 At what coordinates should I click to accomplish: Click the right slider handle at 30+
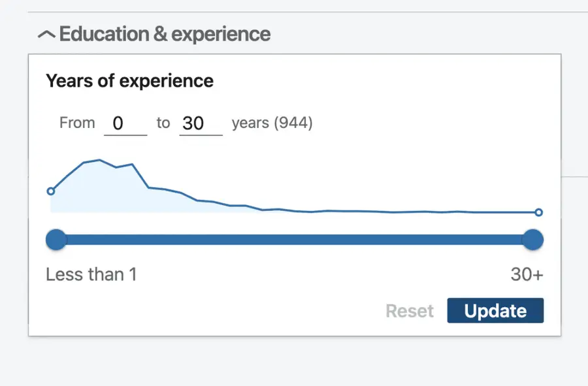(532, 240)
